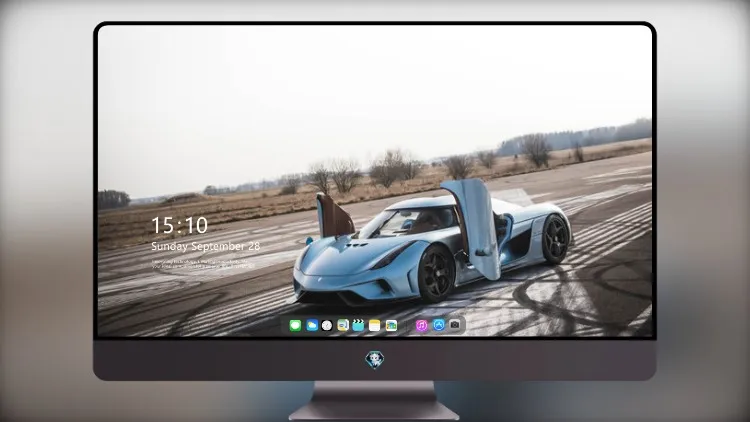
Task: Open the Clock app in dock
Action: point(327,325)
